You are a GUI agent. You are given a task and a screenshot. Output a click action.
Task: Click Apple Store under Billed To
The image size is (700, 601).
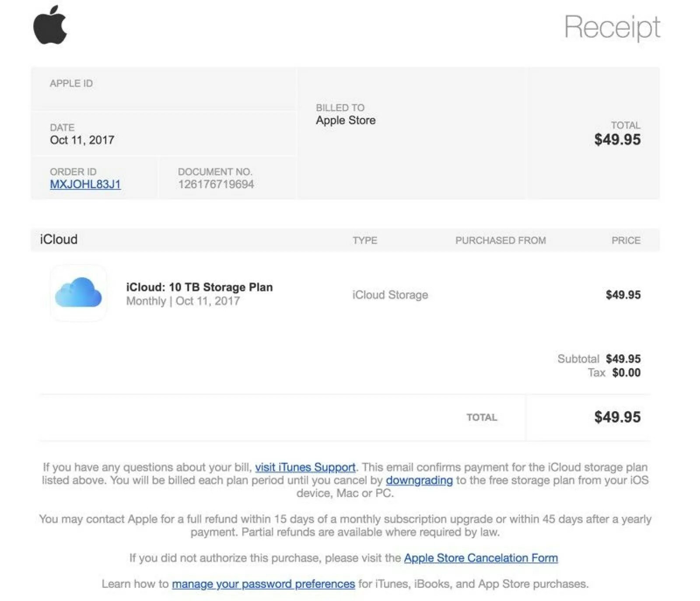point(346,120)
